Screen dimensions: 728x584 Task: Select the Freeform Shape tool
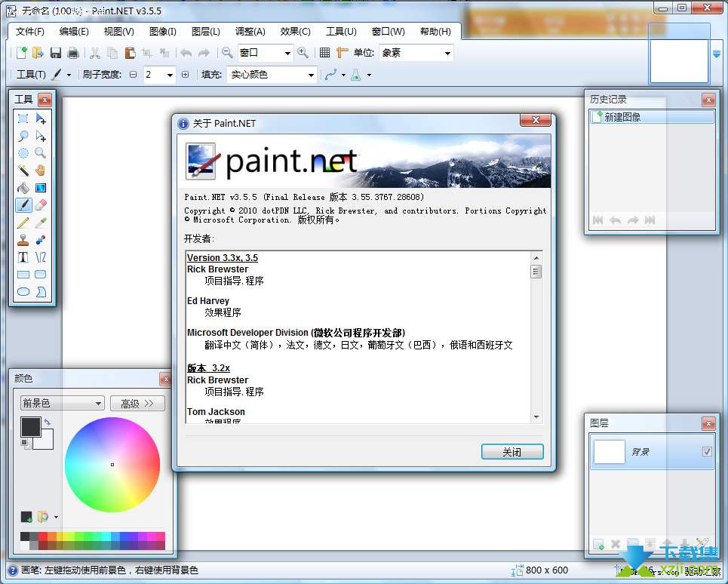41,291
